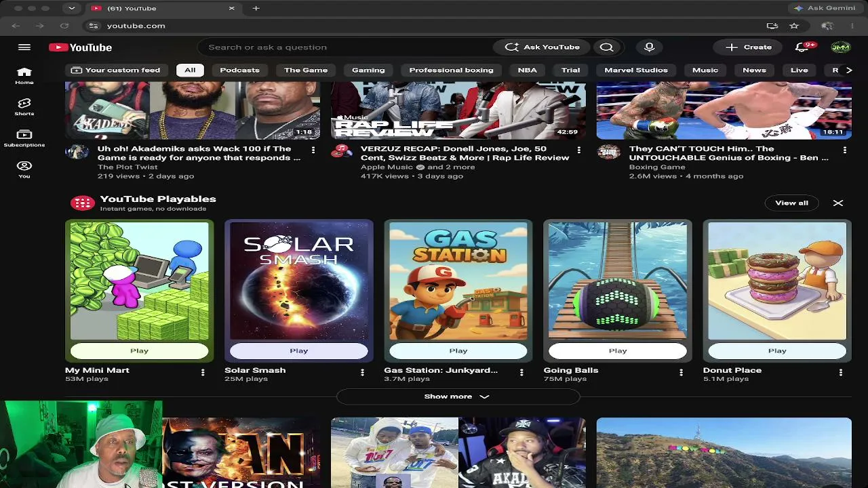
Task: Play the Going Balls game
Action: pyautogui.click(x=618, y=350)
